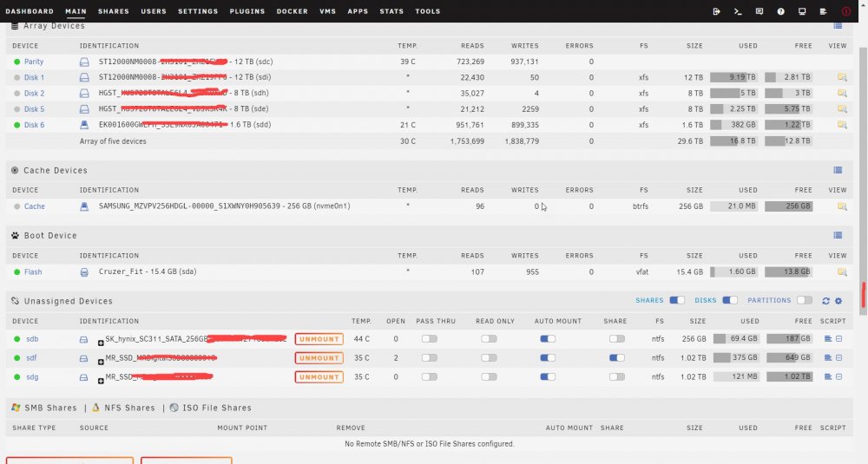This screenshot has width=868, height=464.
Task: Toggle the SHARES switch in Unassigned Devices
Action: pos(677,300)
